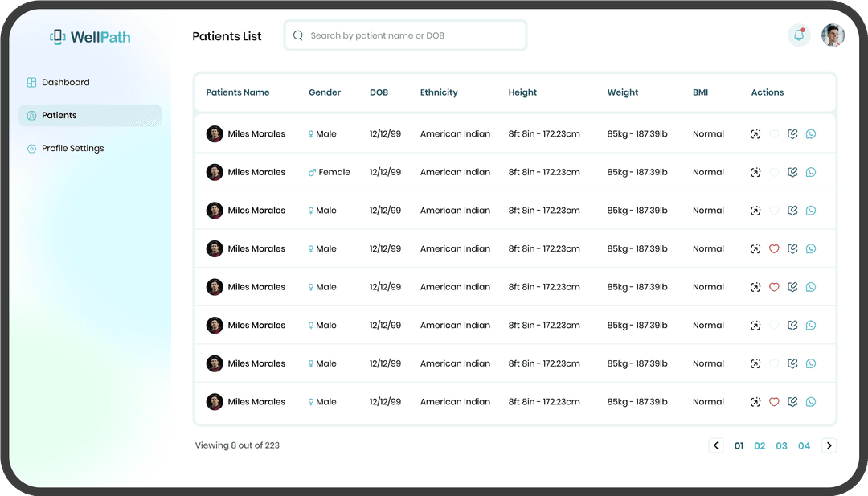Image resolution: width=868 pixels, height=496 pixels.
Task: Open Profile Settings from the sidebar
Action: pyautogui.click(x=73, y=148)
